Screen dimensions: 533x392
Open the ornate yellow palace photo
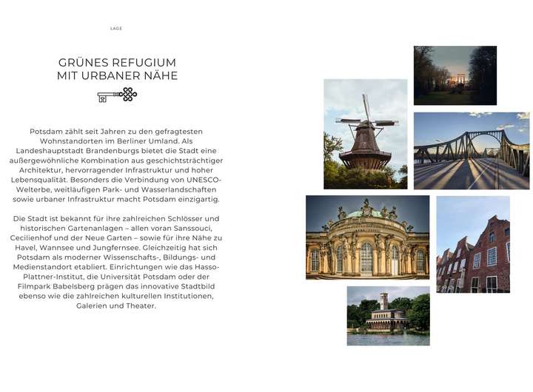tap(367, 237)
